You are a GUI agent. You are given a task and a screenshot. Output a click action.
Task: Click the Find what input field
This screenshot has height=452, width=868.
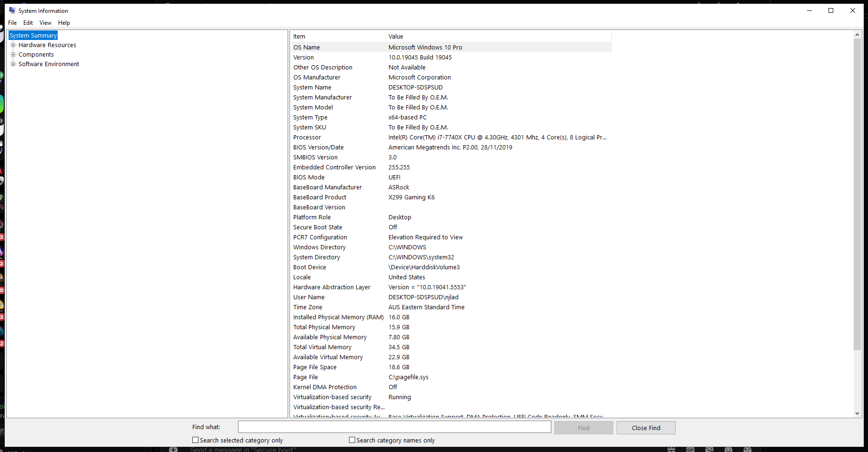coord(394,427)
